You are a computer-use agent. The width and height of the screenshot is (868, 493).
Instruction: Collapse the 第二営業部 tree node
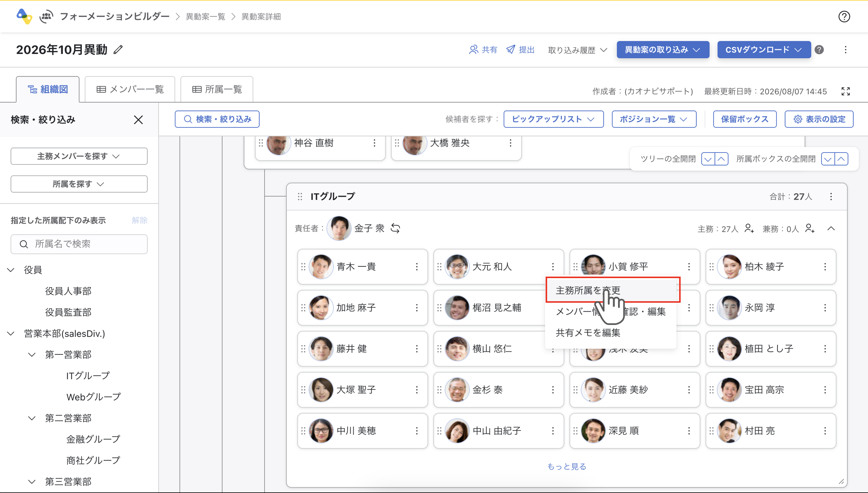point(32,418)
